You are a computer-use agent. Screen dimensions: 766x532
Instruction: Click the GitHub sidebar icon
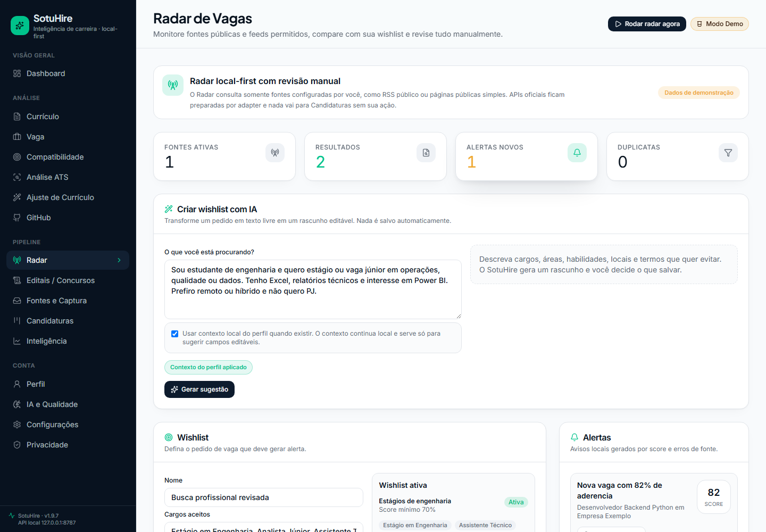pos(17,218)
